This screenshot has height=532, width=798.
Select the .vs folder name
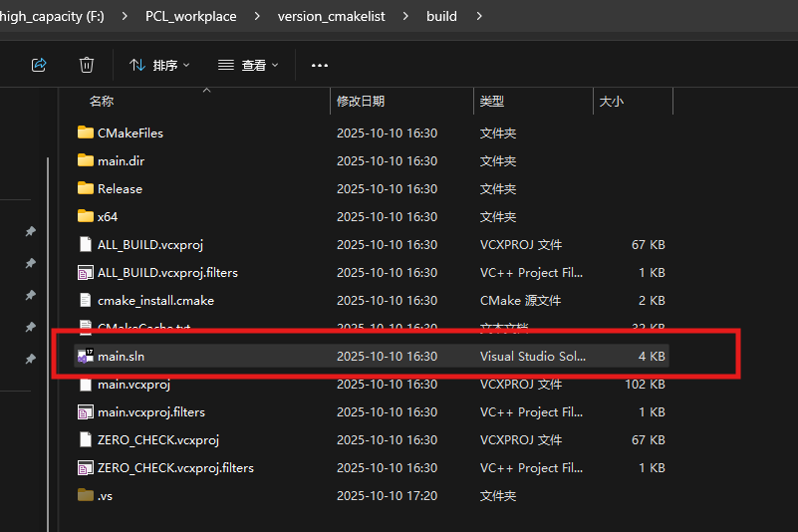tap(105, 496)
